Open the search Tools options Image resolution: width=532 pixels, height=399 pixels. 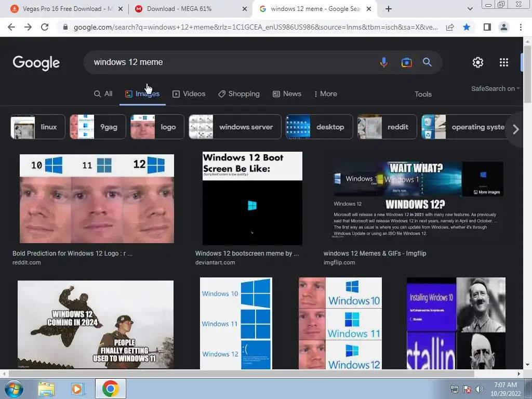(x=423, y=95)
